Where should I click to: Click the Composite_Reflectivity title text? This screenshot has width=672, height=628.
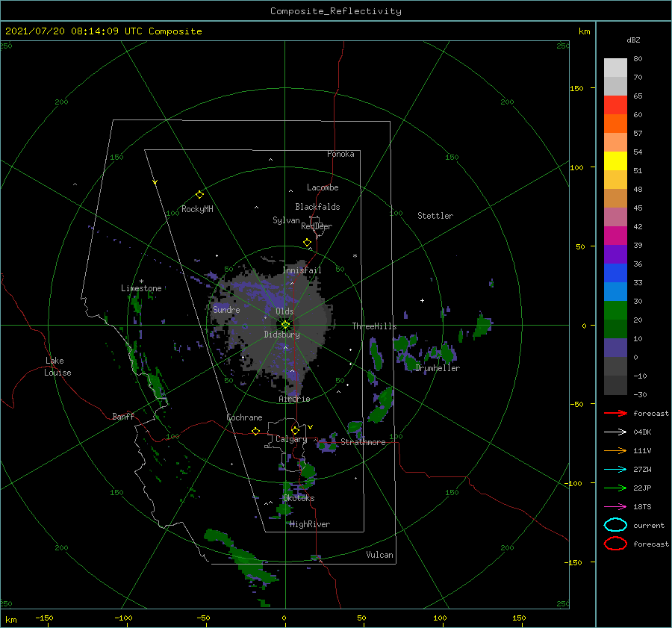(336, 11)
